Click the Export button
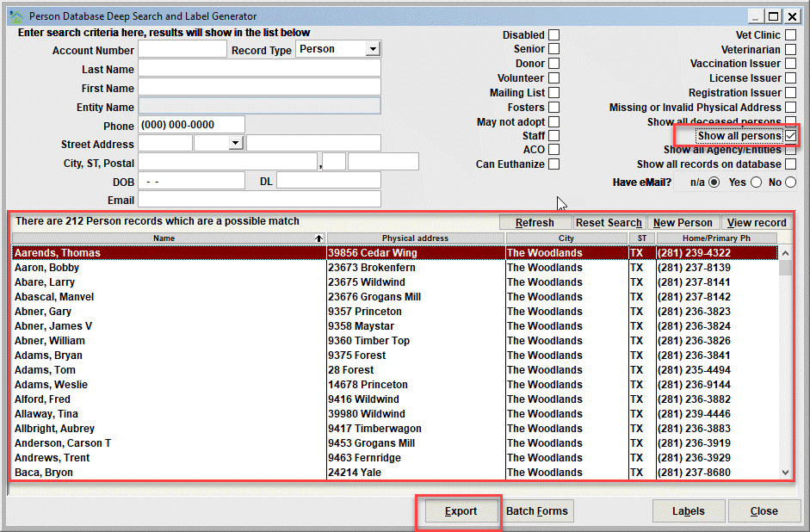810x532 pixels. pos(461,511)
